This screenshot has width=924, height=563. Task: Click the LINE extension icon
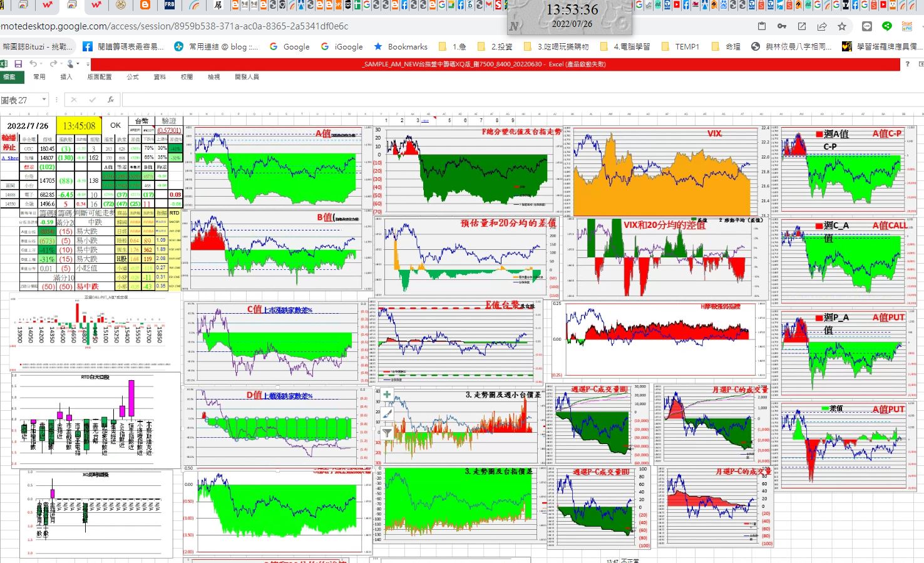pyautogui.click(x=867, y=26)
